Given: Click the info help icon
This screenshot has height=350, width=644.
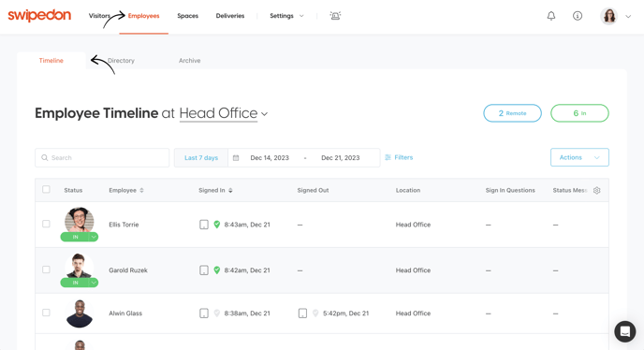Looking at the screenshot, I should click(x=578, y=16).
